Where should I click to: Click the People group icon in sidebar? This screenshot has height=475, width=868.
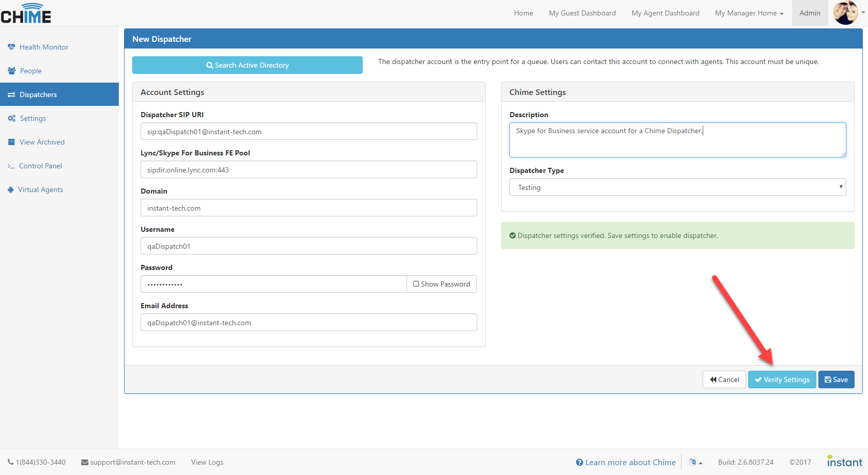pos(11,71)
